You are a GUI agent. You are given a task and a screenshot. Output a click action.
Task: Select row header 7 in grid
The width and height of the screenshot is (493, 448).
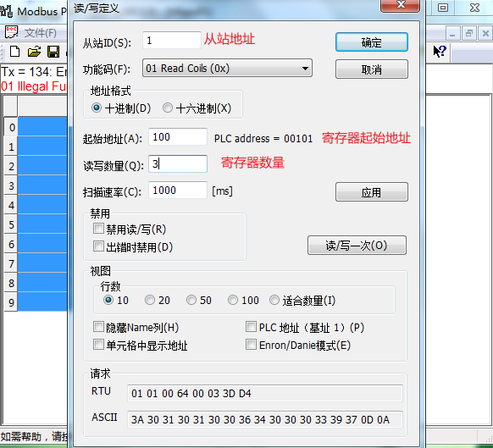[x=11, y=263]
